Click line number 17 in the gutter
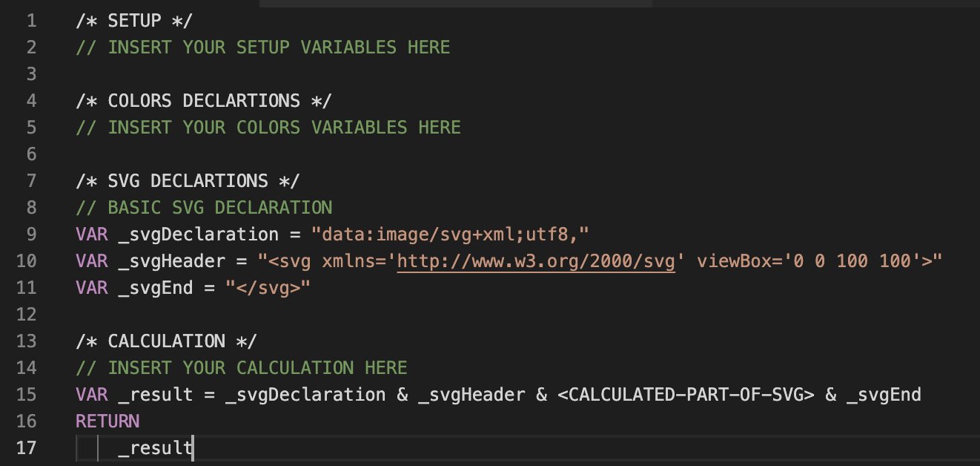The width and height of the screenshot is (980, 466). tap(25, 448)
